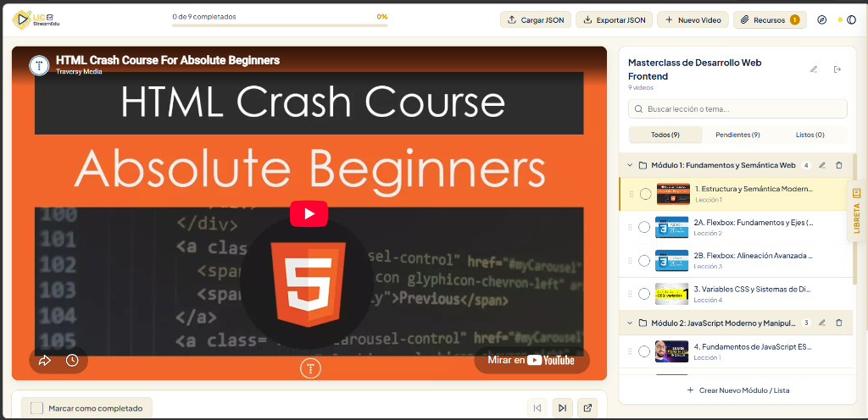Check Marcar como completado
Image resolution: width=868 pixels, height=420 pixels.
click(36, 408)
